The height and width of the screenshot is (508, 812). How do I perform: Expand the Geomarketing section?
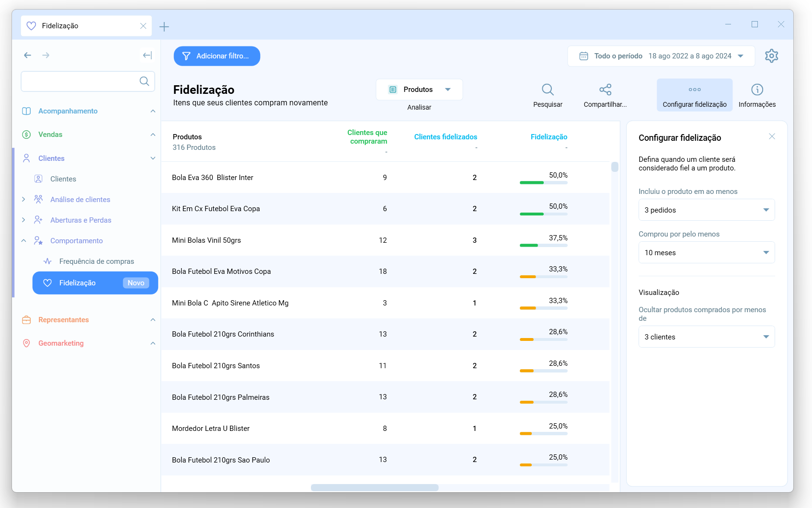pyautogui.click(x=153, y=343)
